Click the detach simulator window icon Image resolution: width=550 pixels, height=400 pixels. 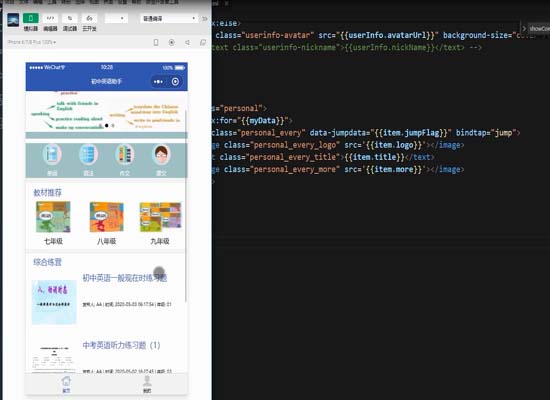coord(203,42)
